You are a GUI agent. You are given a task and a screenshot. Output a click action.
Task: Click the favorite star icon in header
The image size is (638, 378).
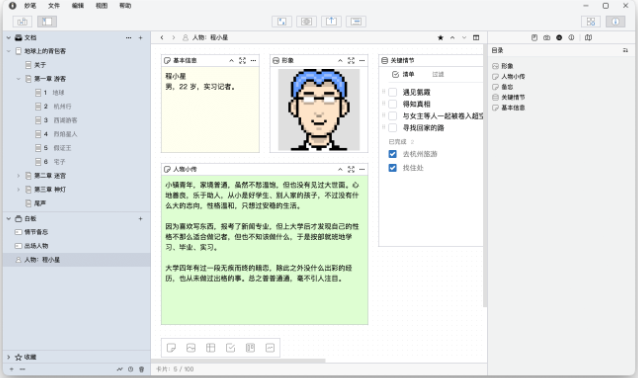point(440,37)
